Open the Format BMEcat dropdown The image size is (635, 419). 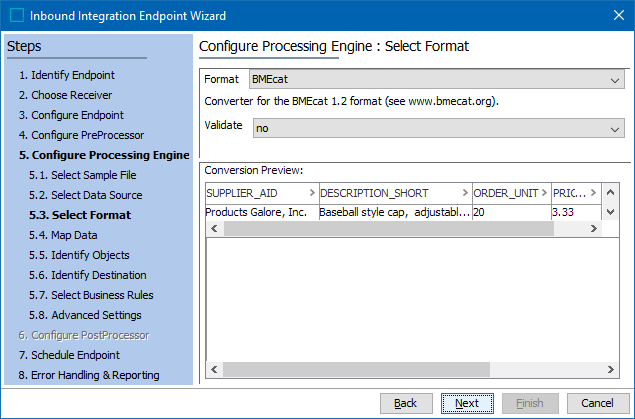pos(614,80)
